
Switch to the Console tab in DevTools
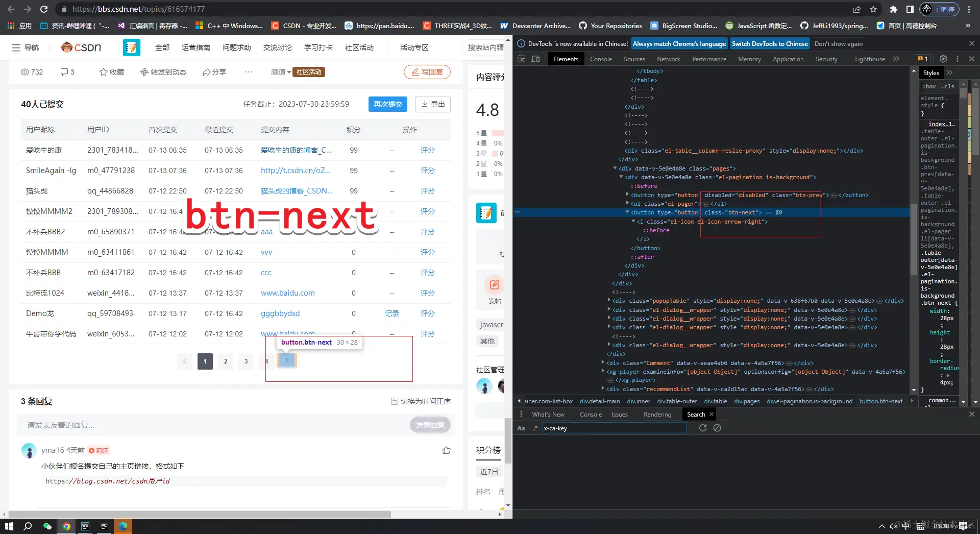(601, 59)
